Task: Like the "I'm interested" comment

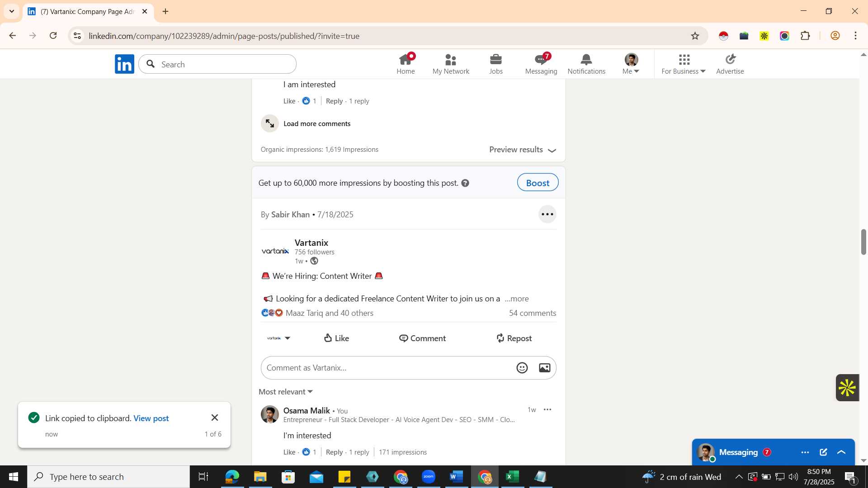Action: [289, 452]
